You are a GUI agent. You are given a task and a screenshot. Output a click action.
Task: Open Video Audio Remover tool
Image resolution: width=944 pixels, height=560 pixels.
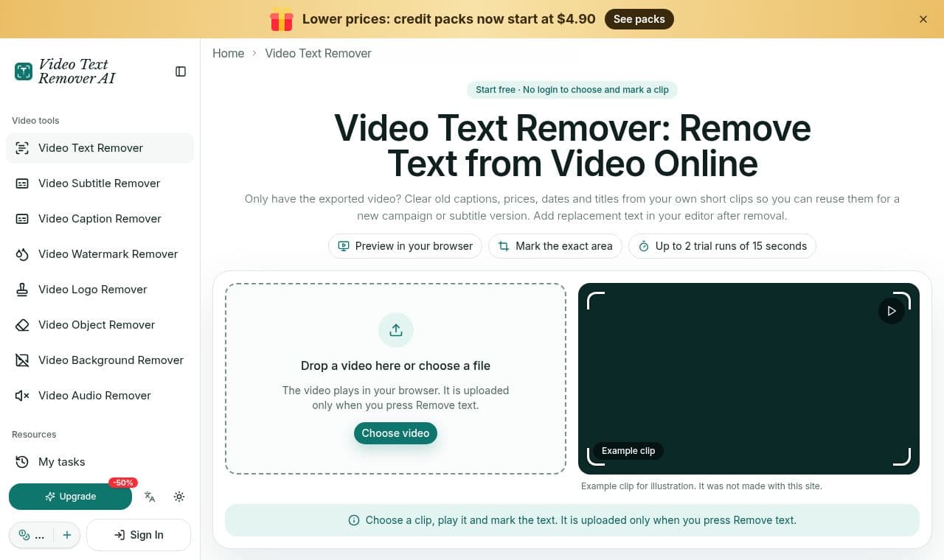[100, 396]
